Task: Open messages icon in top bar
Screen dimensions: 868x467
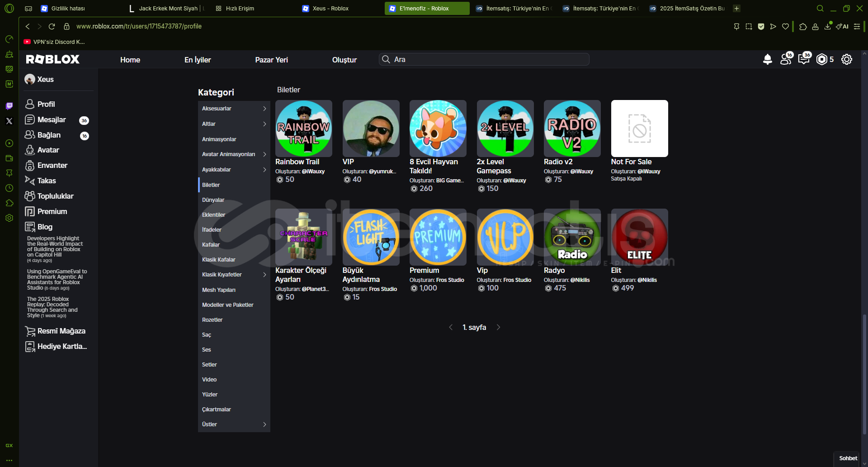Action: tap(804, 59)
